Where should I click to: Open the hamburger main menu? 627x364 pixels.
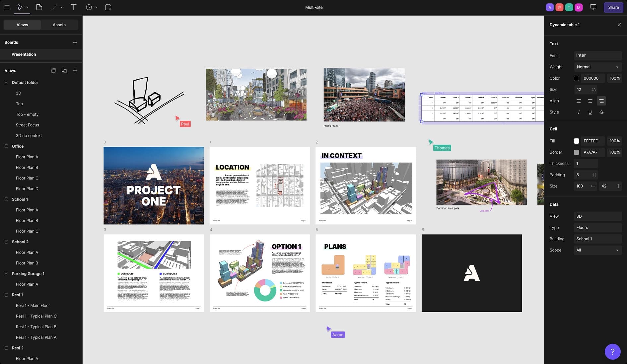point(7,7)
